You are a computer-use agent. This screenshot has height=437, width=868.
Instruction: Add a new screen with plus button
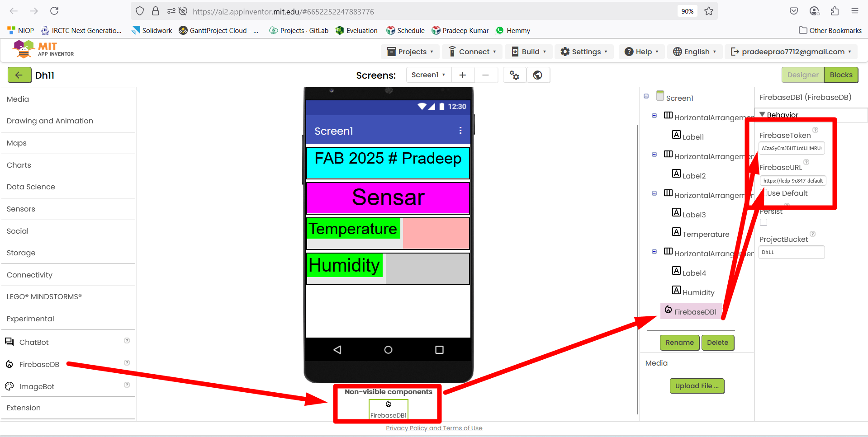(463, 75)
